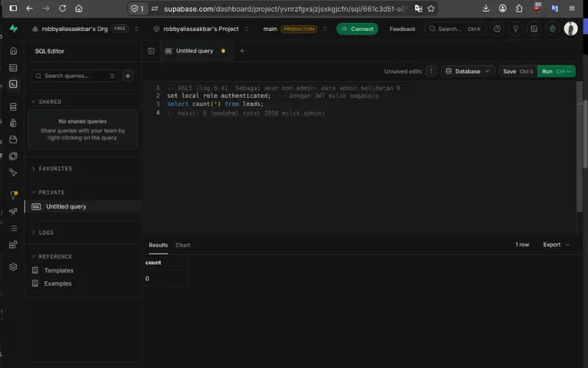Switch to the Results tab

[158, 245]
